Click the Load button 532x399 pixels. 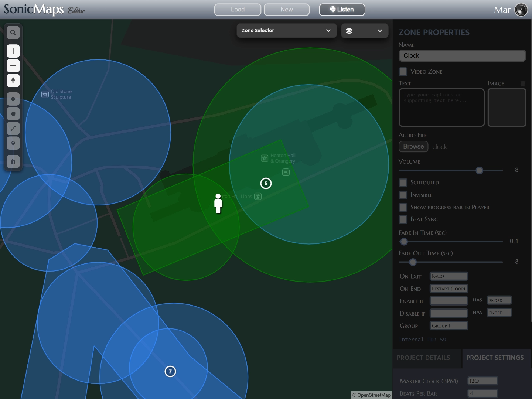click(x=238, y=10)
